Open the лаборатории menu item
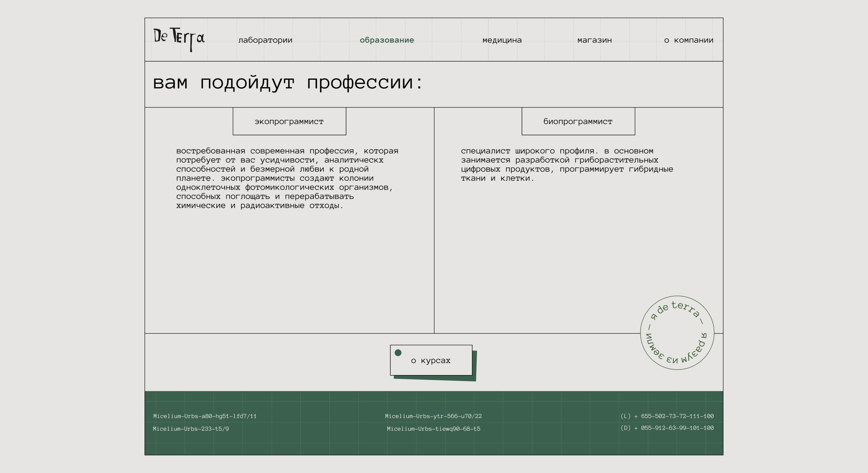This screenshot has height=473, width=868. click(265, 40)
